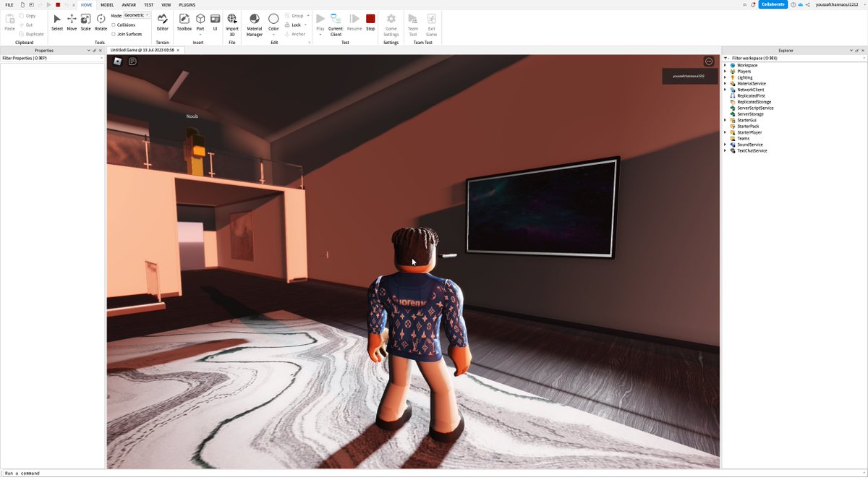The height and width of the screenshot is (488, 868).
Task: Close the Explorer panel
Action: [x=862, y=51]
